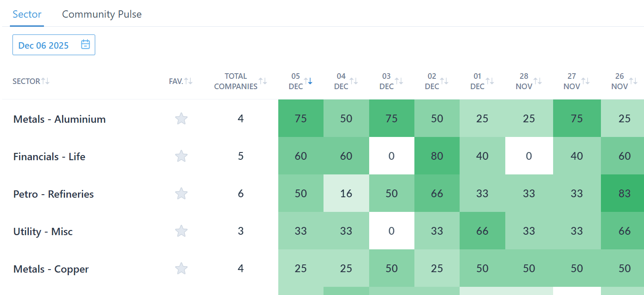Click the 83 heatmap cell for Petro - Refineries
Viewport: 644px width, 295px height.
point(624,194)
